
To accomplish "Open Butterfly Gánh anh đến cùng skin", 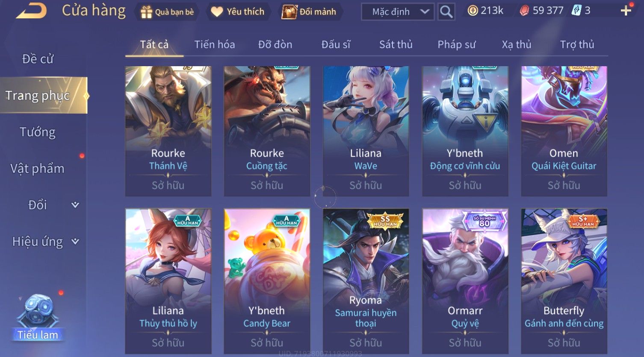I will pos(564,281).
